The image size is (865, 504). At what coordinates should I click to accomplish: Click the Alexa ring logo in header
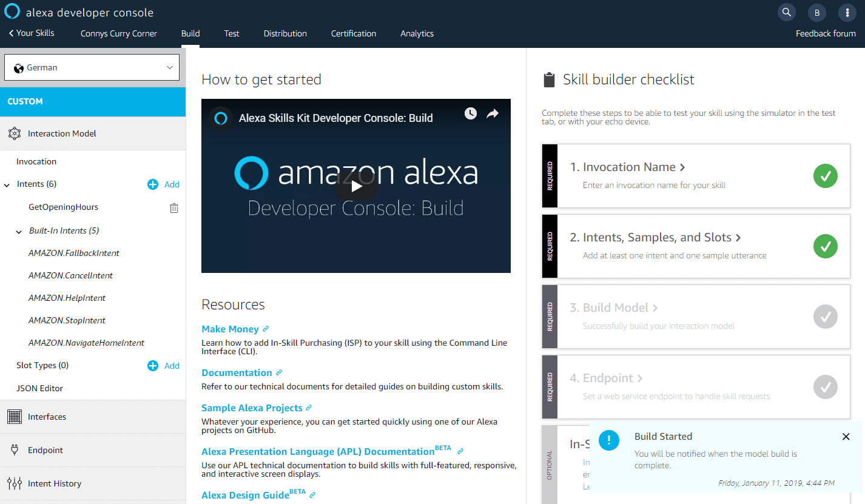pyautogui.click(x=12, y=12)
